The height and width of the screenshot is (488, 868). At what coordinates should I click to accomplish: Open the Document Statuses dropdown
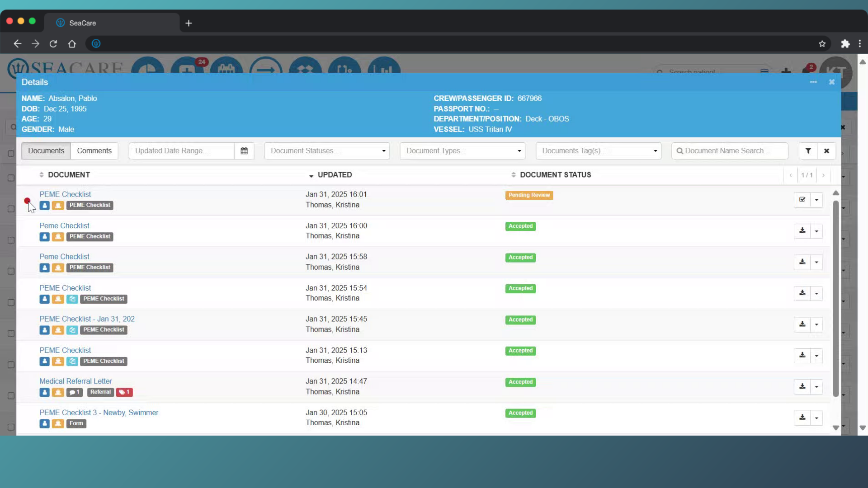click(x=327, y=151)
